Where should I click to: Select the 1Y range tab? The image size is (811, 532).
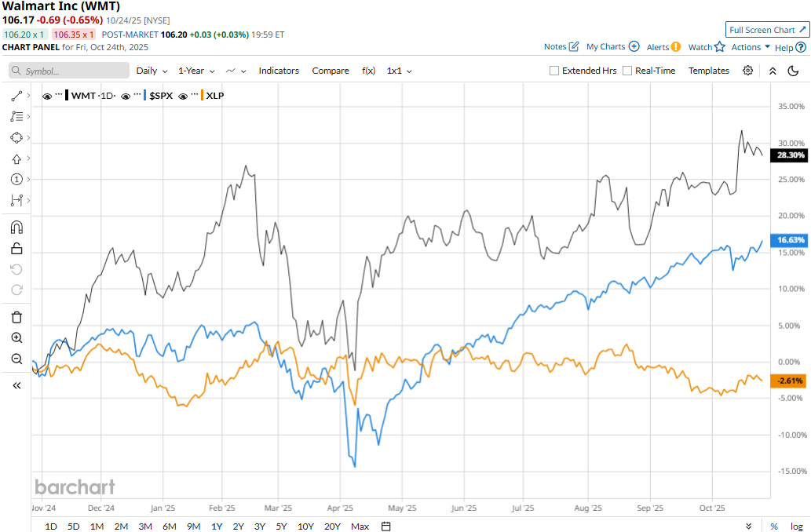tap(217, 527)
